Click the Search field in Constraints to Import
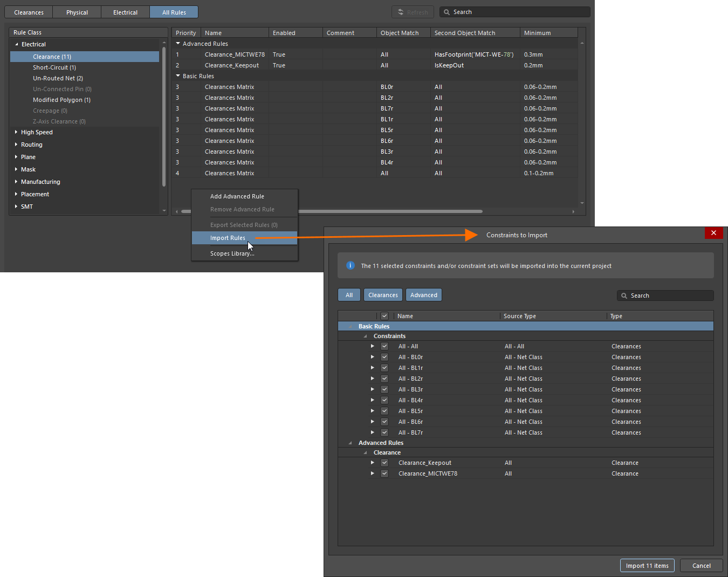The height and width of the screenshot is (577, 728). tap(665, 296)
